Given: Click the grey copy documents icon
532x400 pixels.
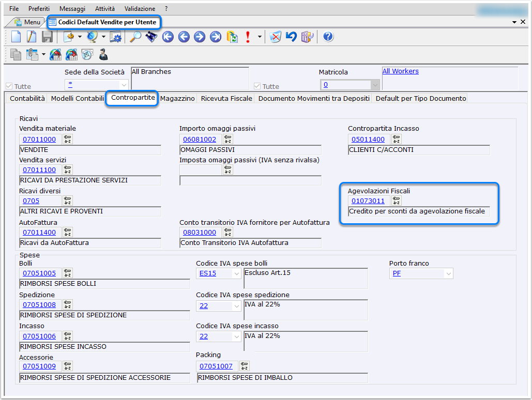Looking at the screenshot, I should click(16, 55).
